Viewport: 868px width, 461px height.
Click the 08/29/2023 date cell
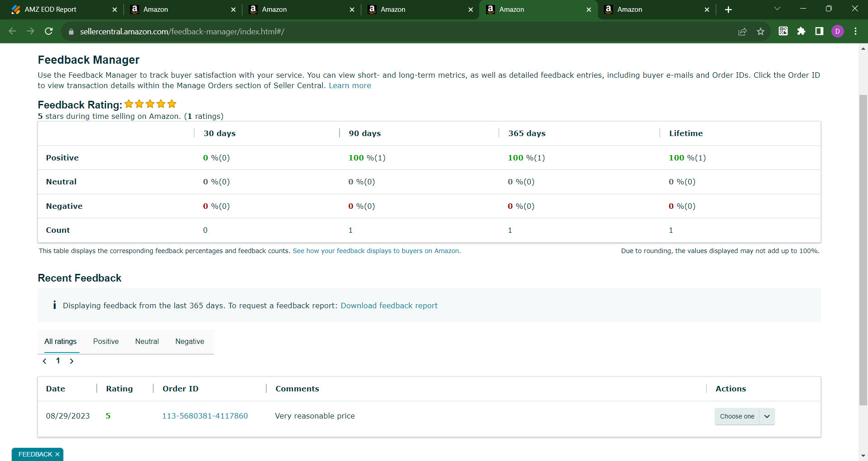(68, 416)
